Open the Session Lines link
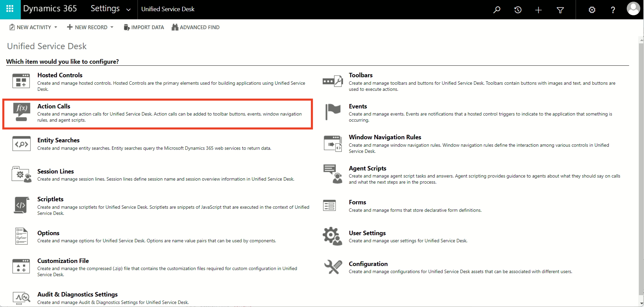Viewport: 644px width, 307px height. pyautogui.click(x=56, y=171)
